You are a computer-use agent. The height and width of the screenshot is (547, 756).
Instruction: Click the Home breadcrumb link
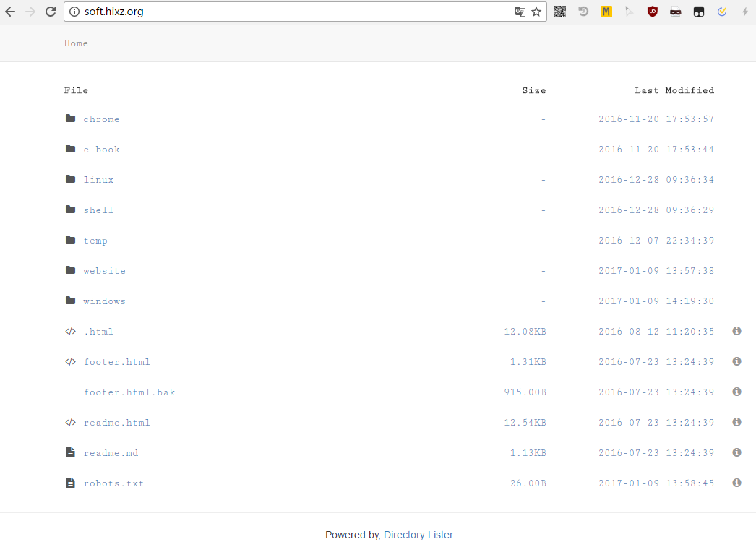76,43
